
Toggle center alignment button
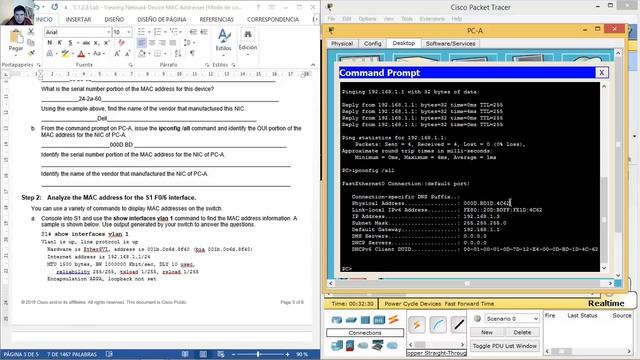point(152,42)
